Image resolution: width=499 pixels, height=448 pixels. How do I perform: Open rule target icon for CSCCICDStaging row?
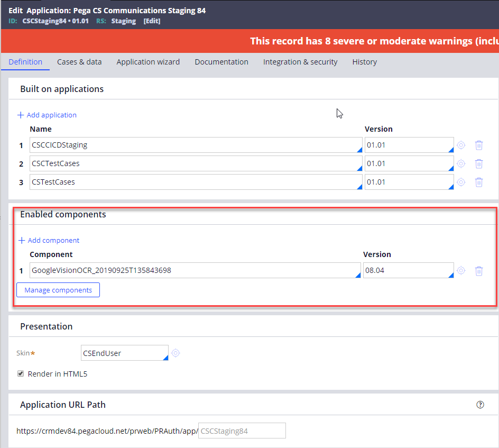(x=461, y=145)
